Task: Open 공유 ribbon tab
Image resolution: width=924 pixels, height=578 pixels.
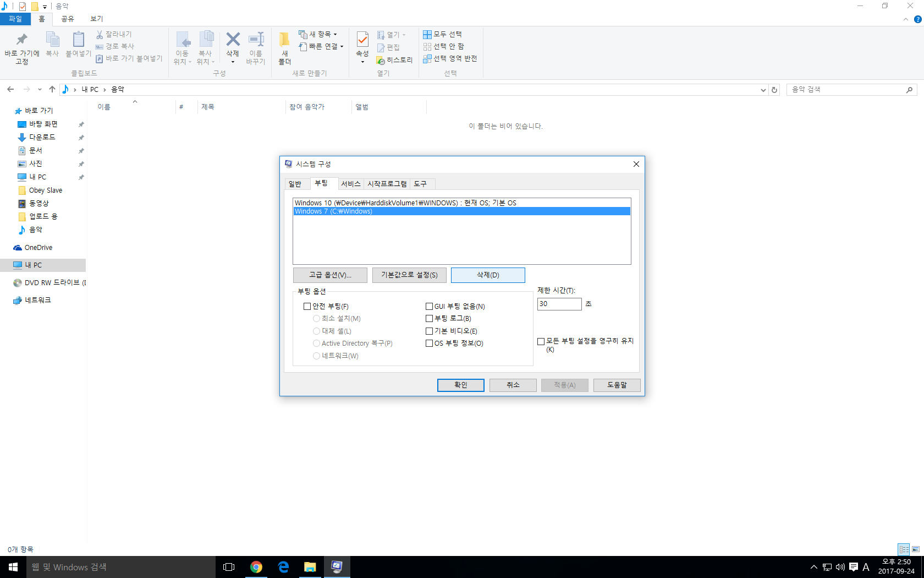Action: (68, 19)
